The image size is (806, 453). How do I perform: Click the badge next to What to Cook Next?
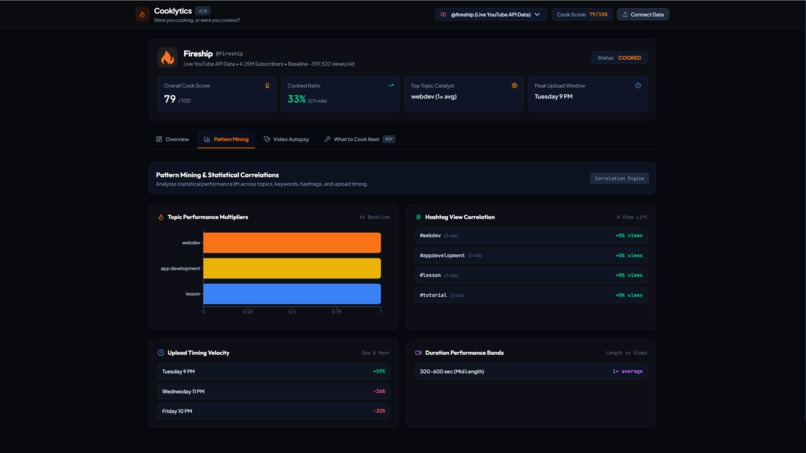click(389, 139)
